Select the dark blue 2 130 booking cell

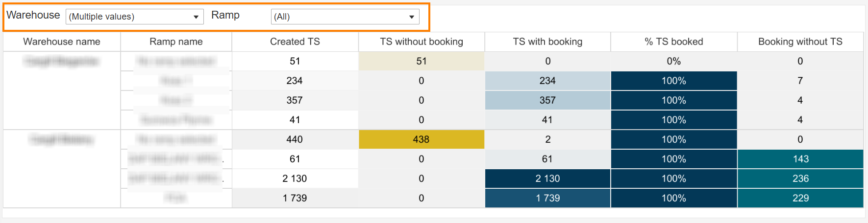(x=547, y=178)
